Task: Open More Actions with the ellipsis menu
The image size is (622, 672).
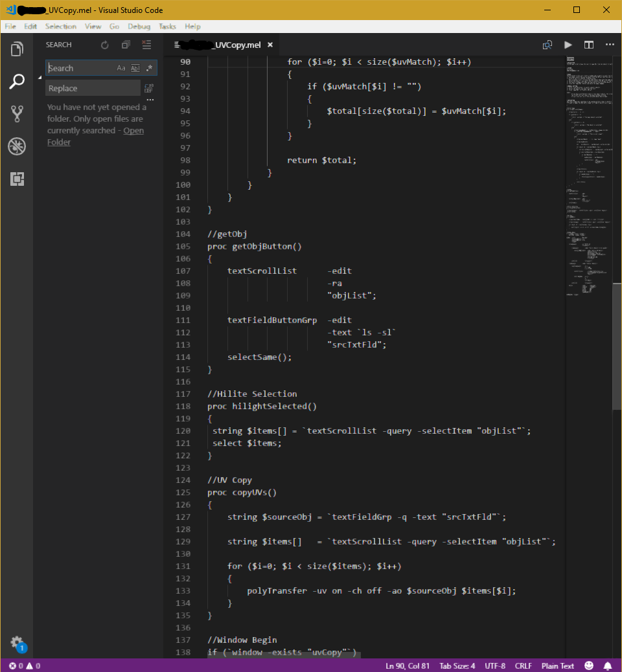Action: point(609,45)
